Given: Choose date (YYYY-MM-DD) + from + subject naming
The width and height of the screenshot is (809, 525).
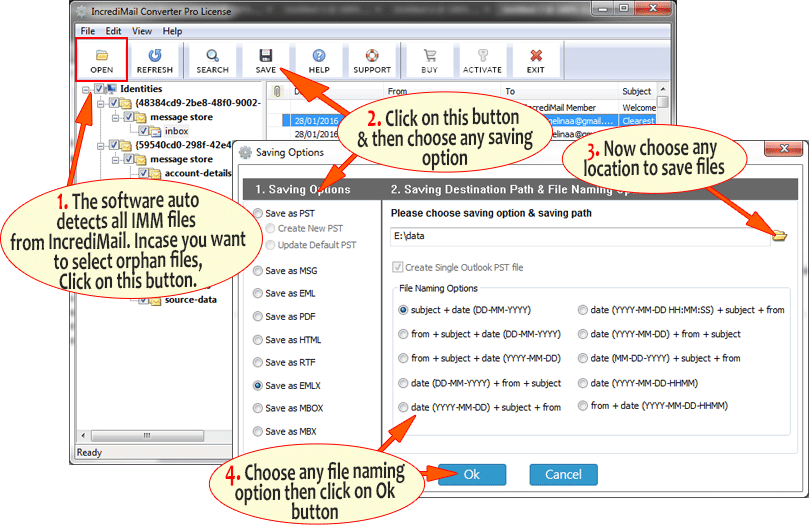Looking at the screenshot, I should coord(583,334).
